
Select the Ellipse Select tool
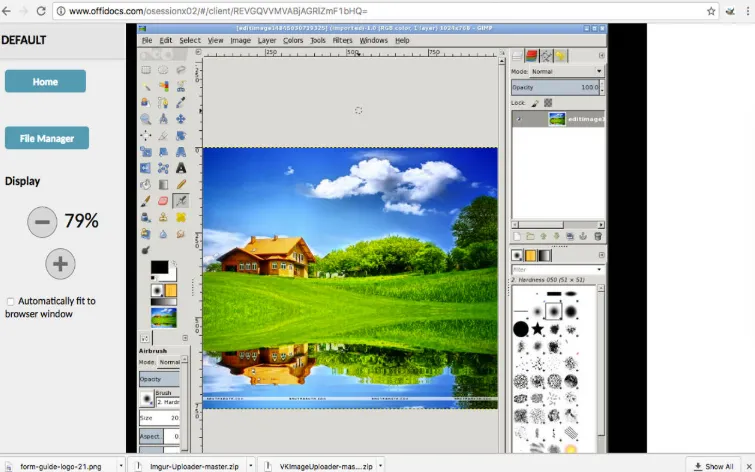tap(163, 70)
